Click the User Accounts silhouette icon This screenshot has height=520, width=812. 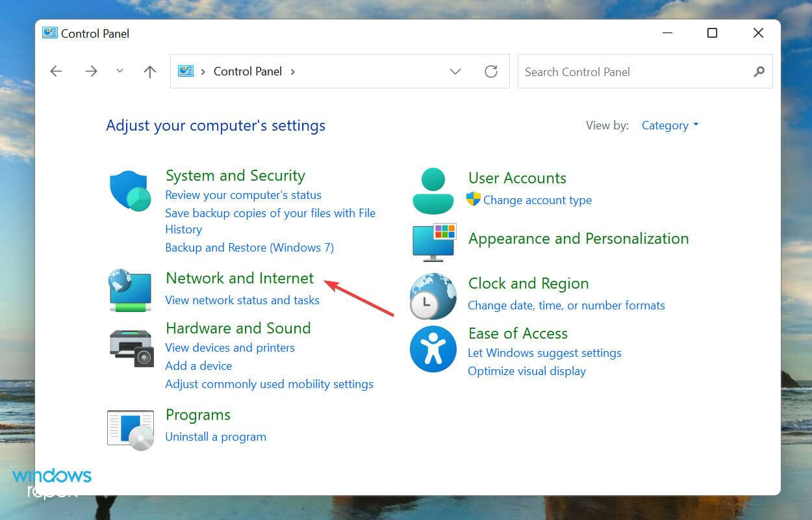point(433,189)
